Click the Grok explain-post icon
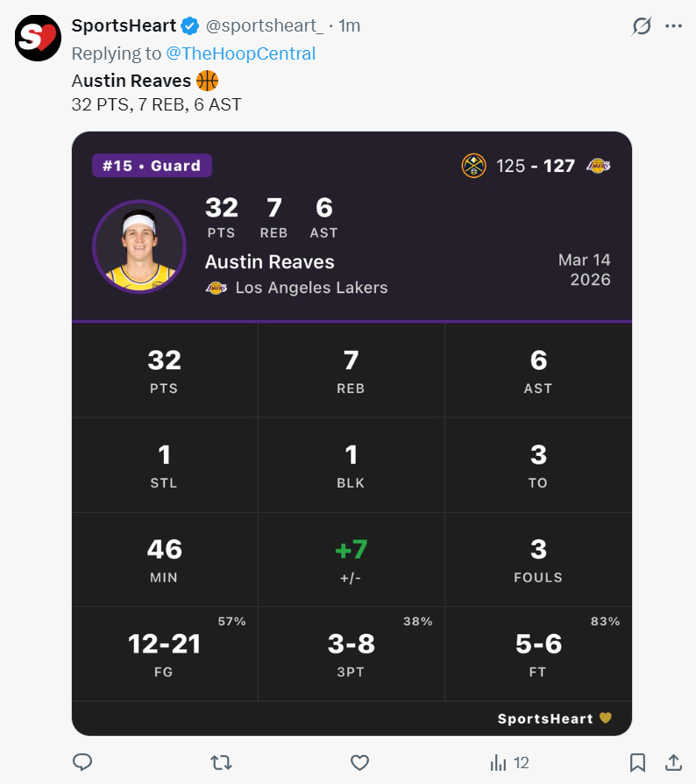 click(642, 26)
